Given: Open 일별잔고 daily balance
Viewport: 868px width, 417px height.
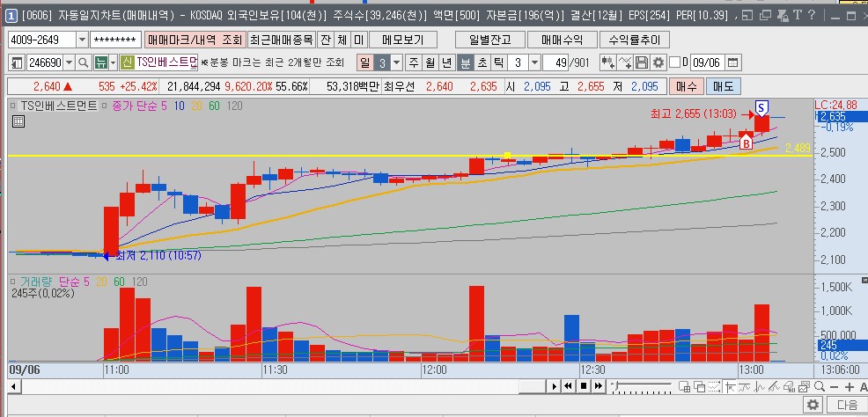Looking at the screenshot, I should click(489, 40).
